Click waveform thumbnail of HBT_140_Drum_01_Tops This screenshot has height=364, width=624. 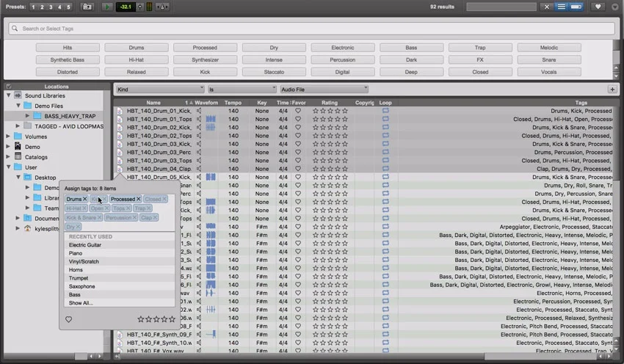(x=211, y=119)
